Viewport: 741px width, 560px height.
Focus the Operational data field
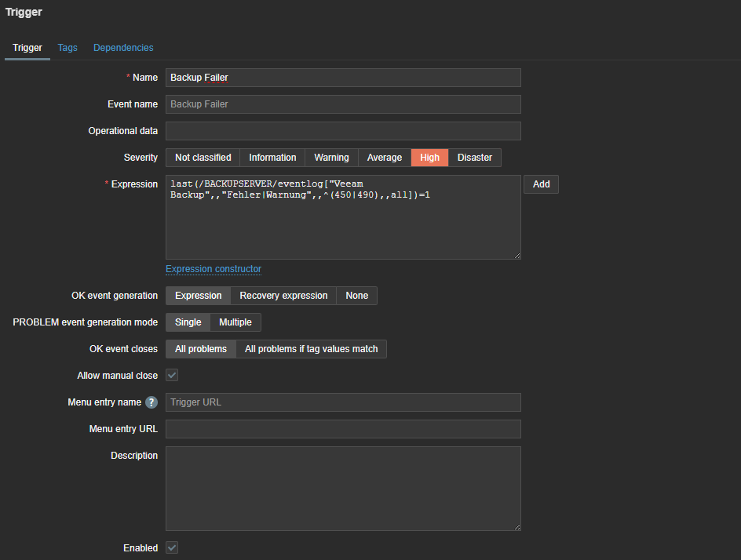tap(343, 131)
